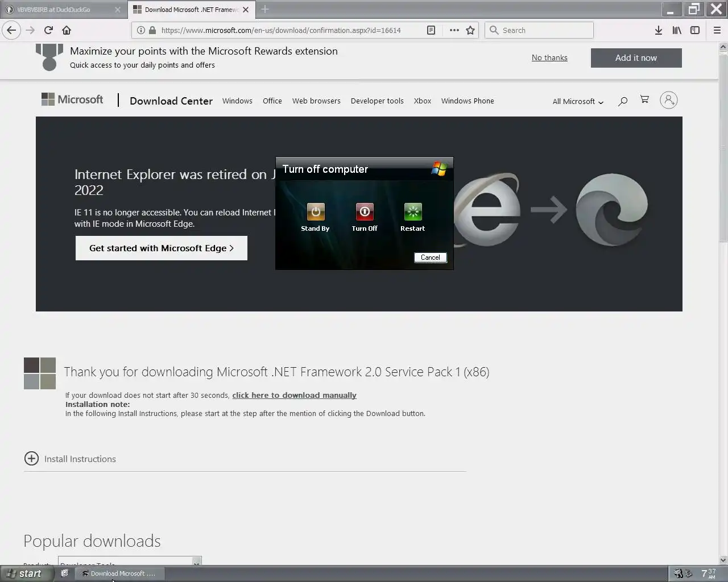Click the Add it now button
This screenshot has width=728, height=582.
(636, 57)
